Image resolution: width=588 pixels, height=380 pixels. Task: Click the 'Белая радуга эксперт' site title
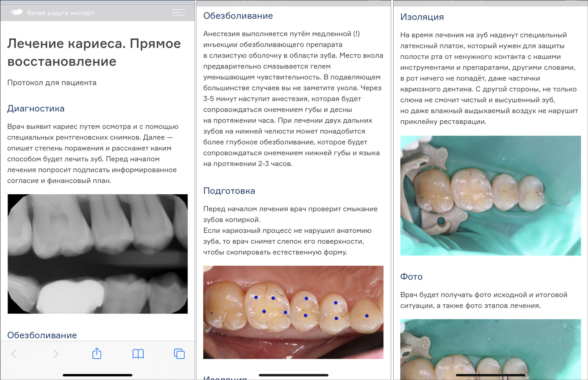click(x=61, y=13)
